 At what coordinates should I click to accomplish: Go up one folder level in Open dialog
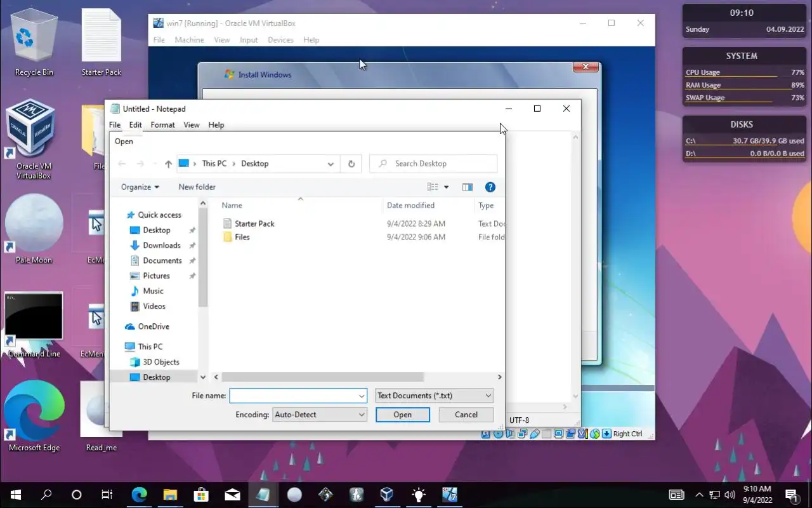pyautogui.click(x=168, y=164)
